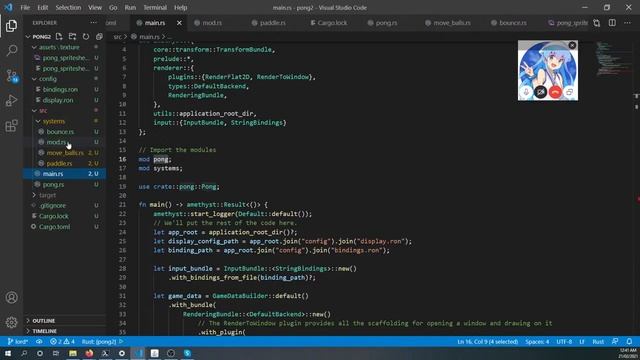640x360 pixels.
Task: Click the Open Changes icon in editor toolbar
Action: (x=597, y=23)
